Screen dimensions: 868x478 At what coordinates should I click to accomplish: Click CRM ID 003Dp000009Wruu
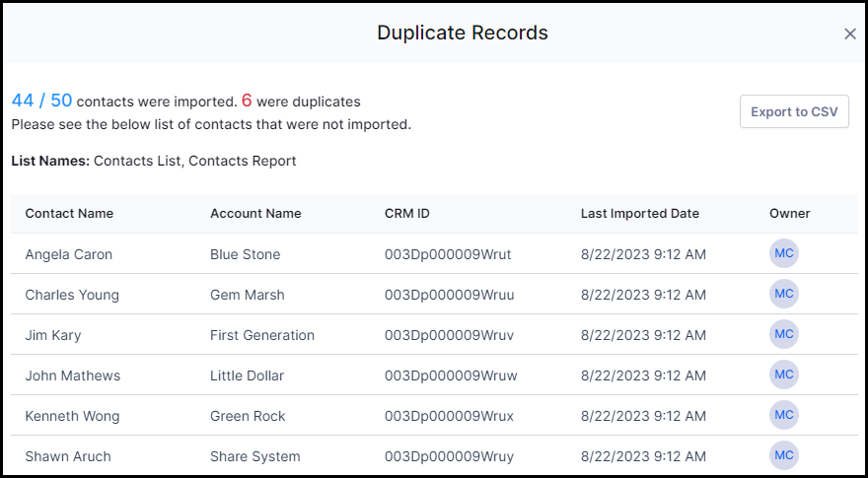tap(450, 295)
